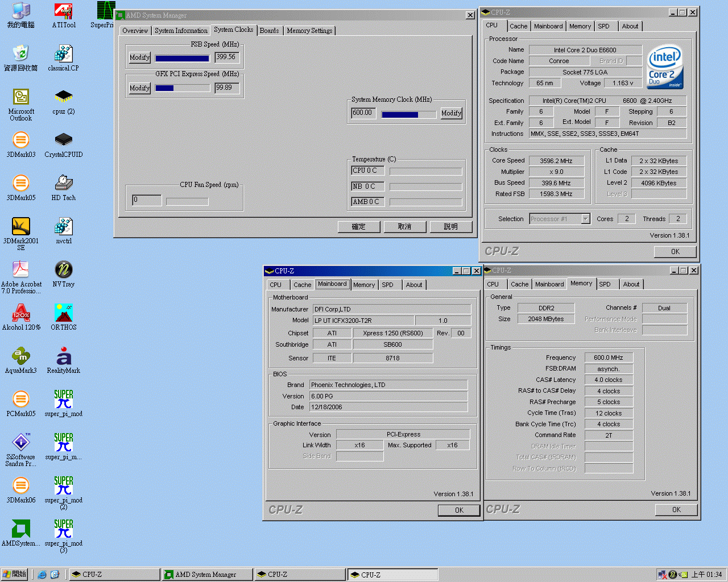Click the FSB Speed slider bar

(182, 58)
